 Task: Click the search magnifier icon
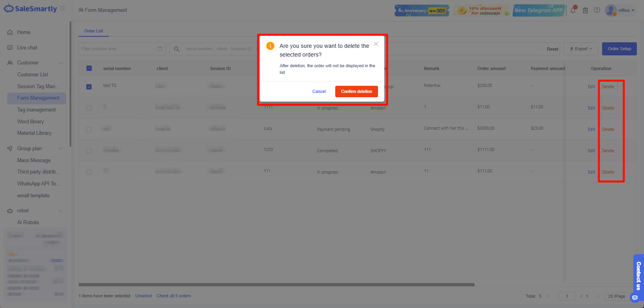[x=177, y=49]
